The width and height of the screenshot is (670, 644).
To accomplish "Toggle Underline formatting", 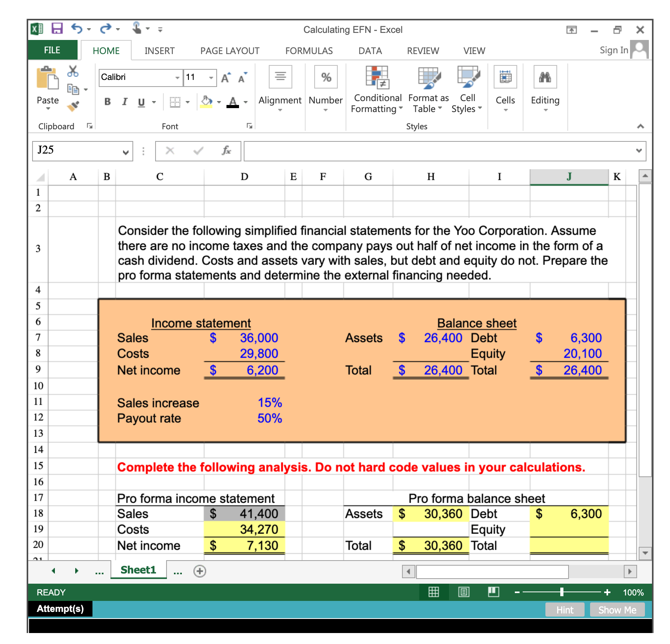I will 141,102.
